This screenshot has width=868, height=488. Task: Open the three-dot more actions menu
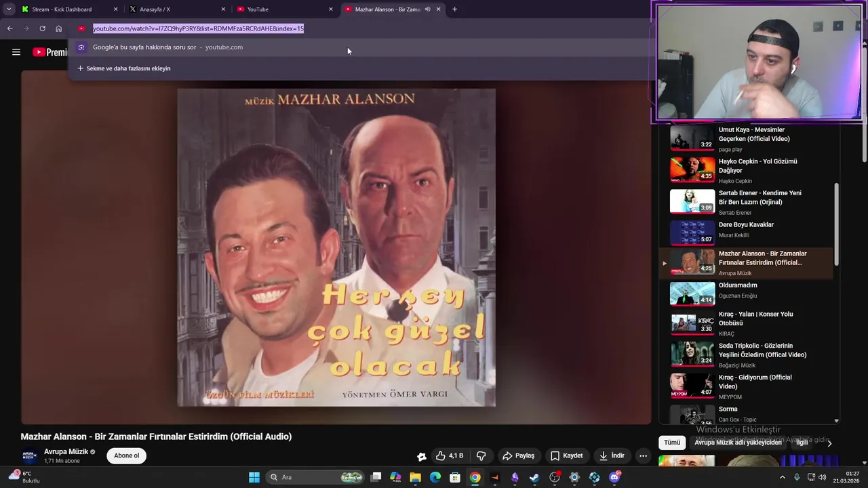(x=643, y=456)
